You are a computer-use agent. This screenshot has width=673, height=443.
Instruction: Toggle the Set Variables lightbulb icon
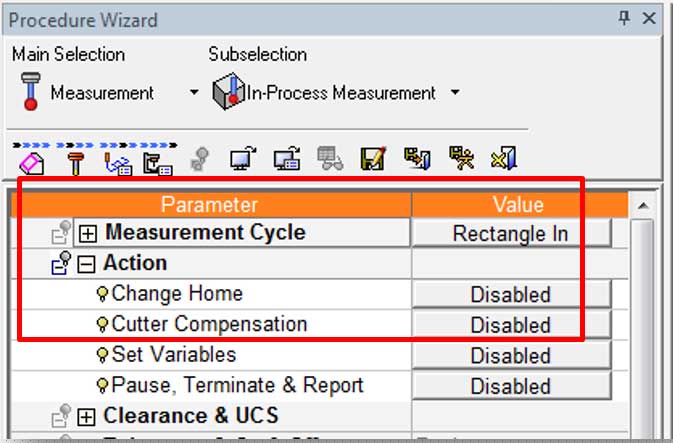102,355
